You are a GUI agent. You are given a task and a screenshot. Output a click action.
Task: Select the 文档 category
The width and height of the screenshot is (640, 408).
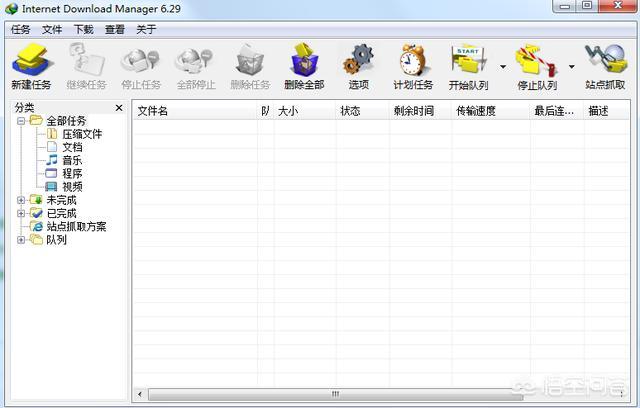pyautogui.click(x=64, y=147)
